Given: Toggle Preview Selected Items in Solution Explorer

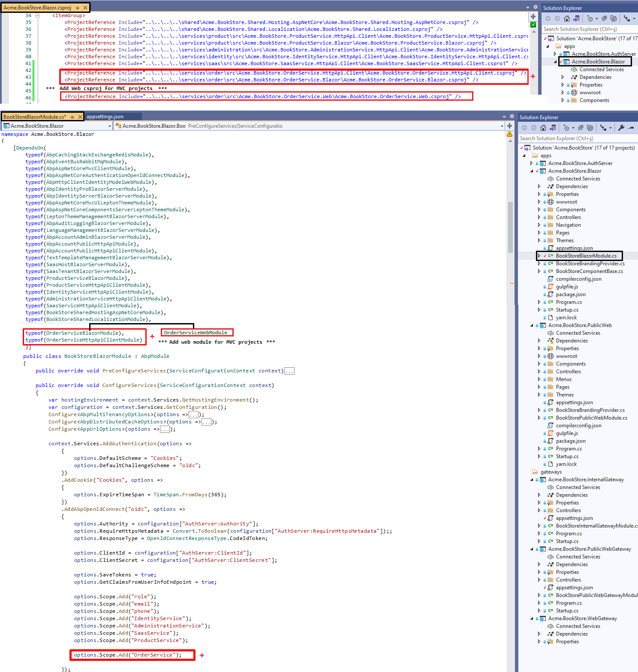Looking at the screenshot, I should (x=631, y=128).
